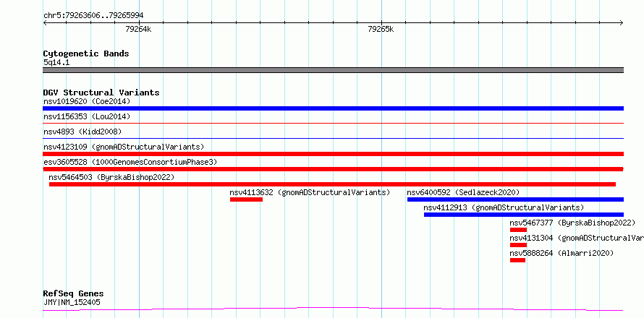Click the short red nsv4113632 variant bar
This screenshot has height=318, width=644.
pos(246,199)
